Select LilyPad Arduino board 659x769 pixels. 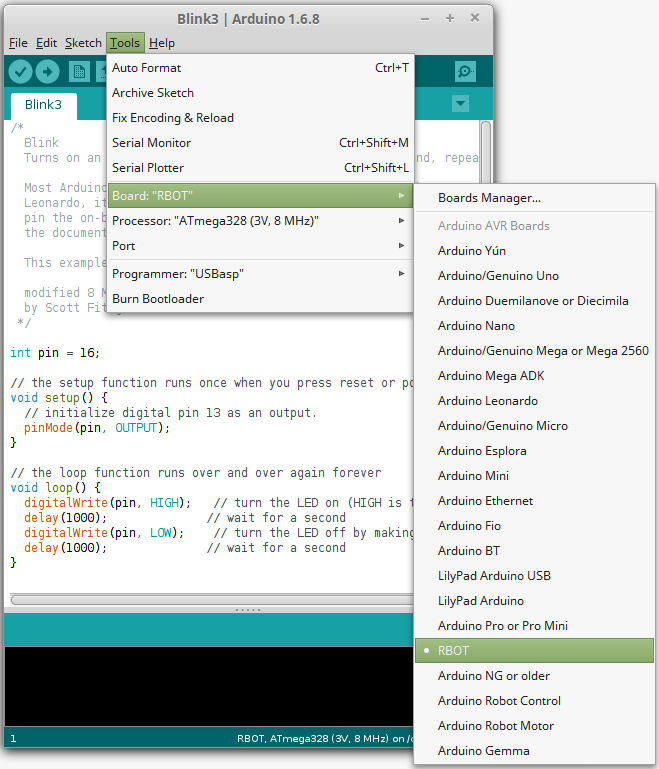[x=534, y=601]
